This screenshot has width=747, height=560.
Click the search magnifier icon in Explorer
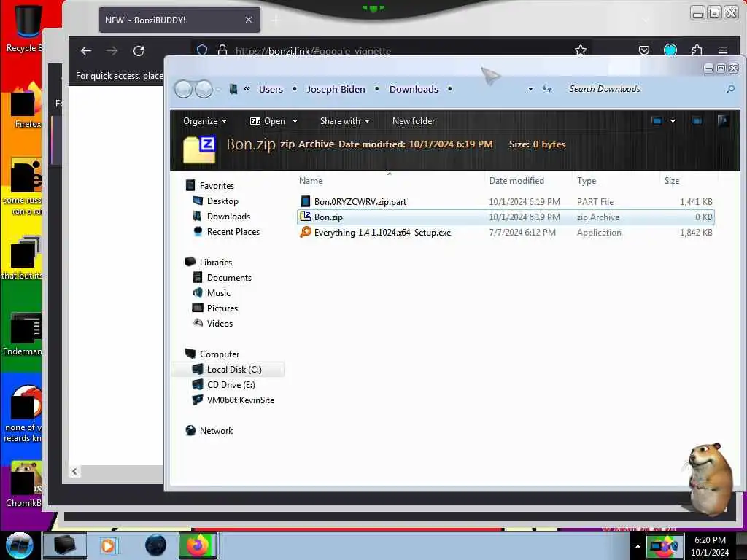729,89
